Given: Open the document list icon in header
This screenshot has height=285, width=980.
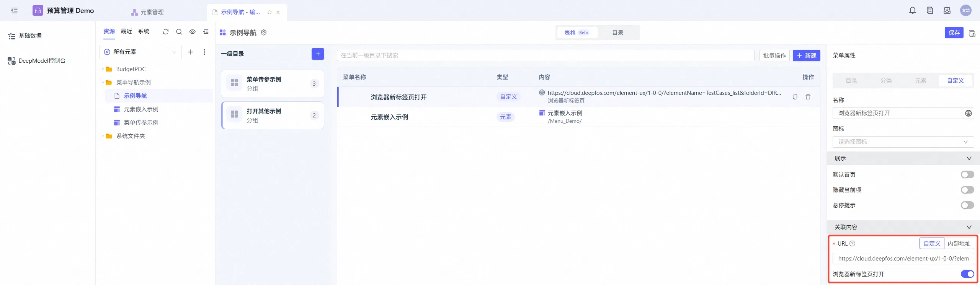Looking at the screenshot, I should point(930,11).
